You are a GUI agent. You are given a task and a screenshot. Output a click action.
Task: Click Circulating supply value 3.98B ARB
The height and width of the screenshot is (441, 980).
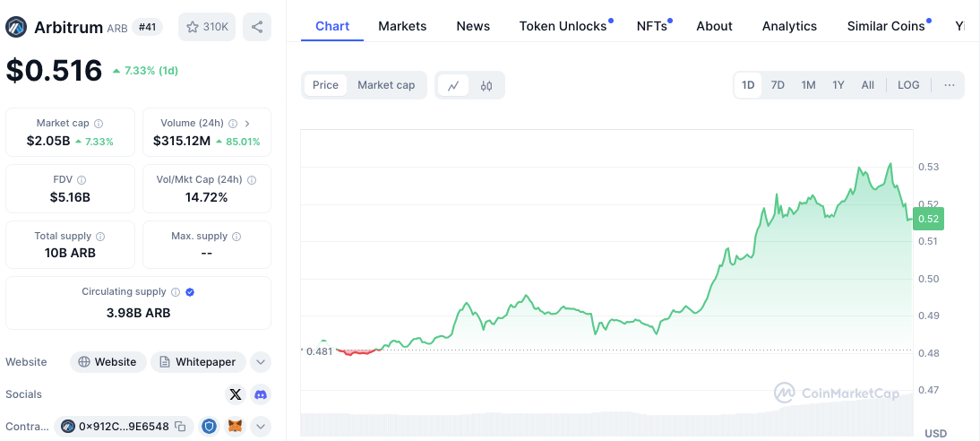(x=138, y=312)
